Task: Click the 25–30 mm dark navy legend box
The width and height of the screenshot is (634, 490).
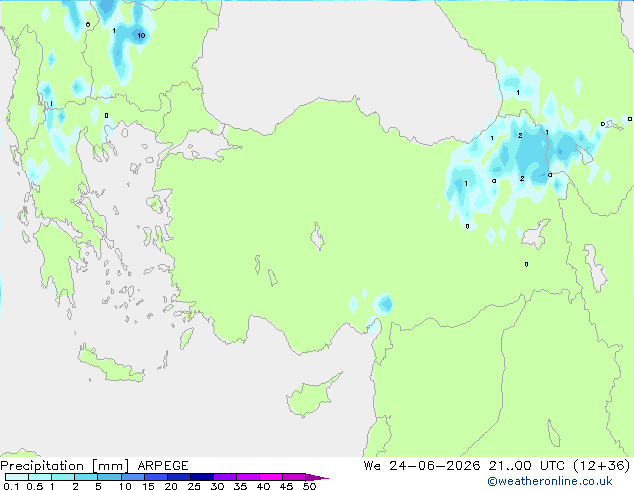Action: click(x=201, y=477)
